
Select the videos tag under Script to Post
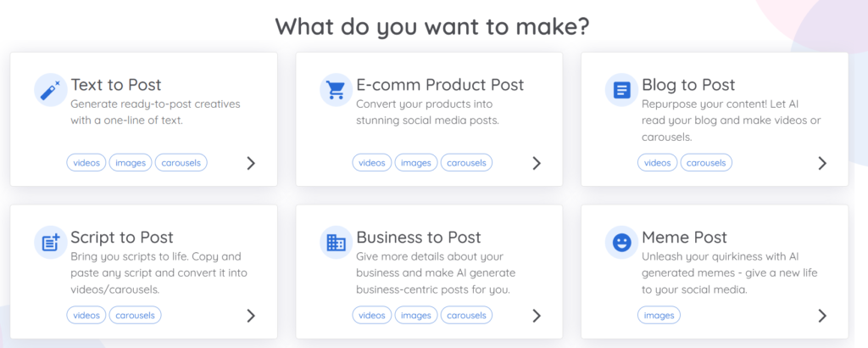click(x=86, y=316)
